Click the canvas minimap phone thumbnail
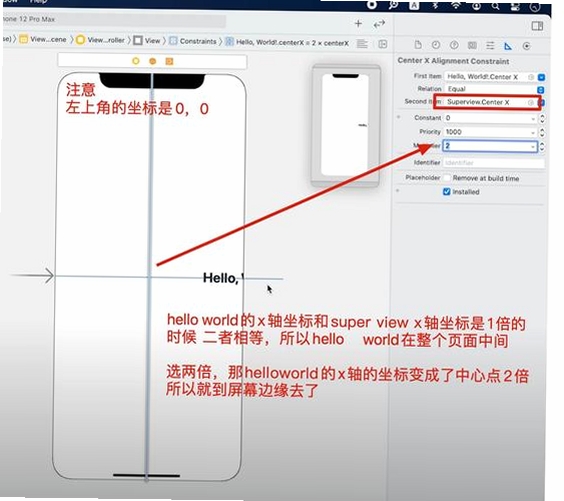 [x=345, y=125]
